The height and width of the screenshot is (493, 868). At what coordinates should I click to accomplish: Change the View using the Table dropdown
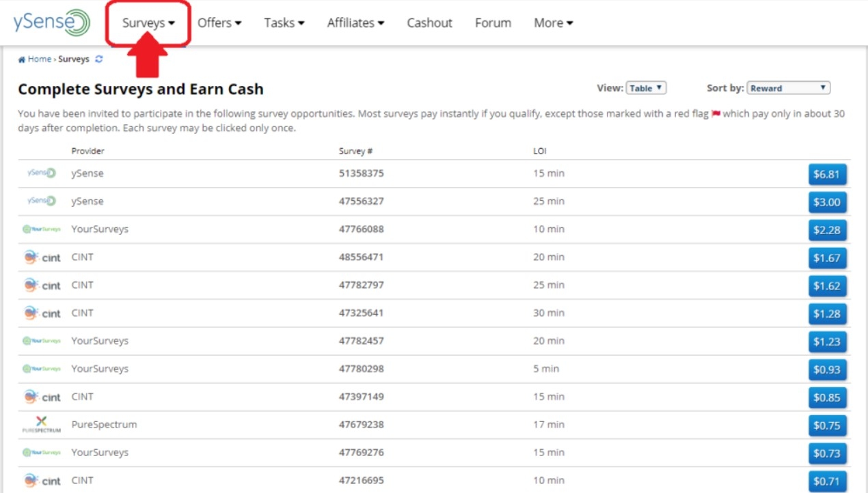point(646,87)
